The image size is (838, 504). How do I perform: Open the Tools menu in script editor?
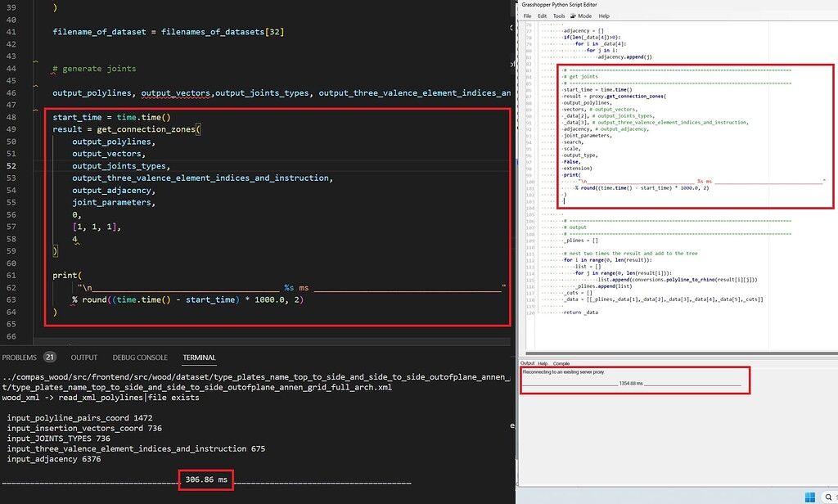tap(560, 15)
